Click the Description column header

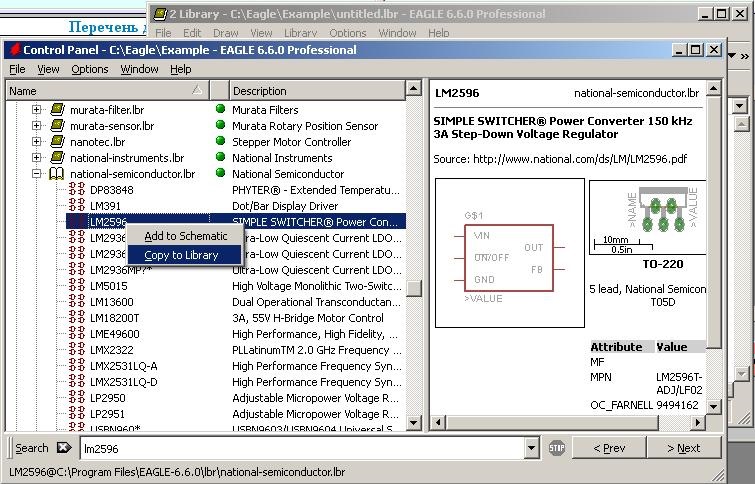317,91
